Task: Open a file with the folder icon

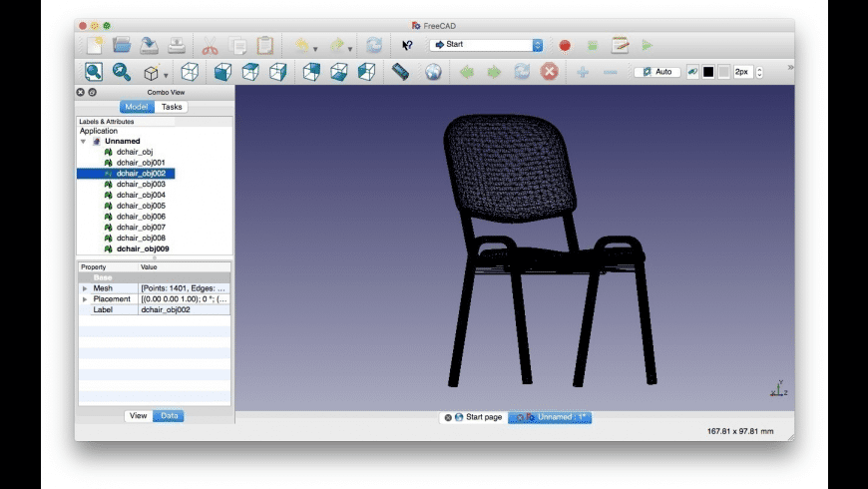Action: coord(122,45)
